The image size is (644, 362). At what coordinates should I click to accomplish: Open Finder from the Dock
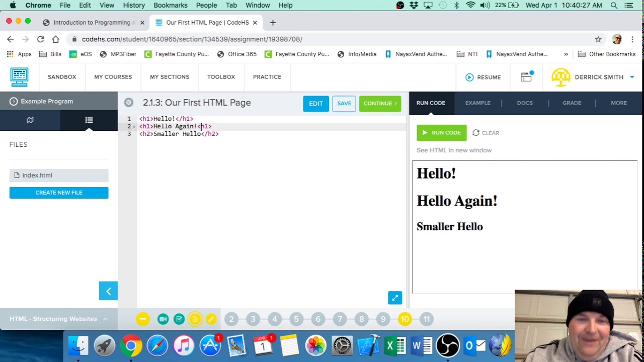[x=78, y=346]
